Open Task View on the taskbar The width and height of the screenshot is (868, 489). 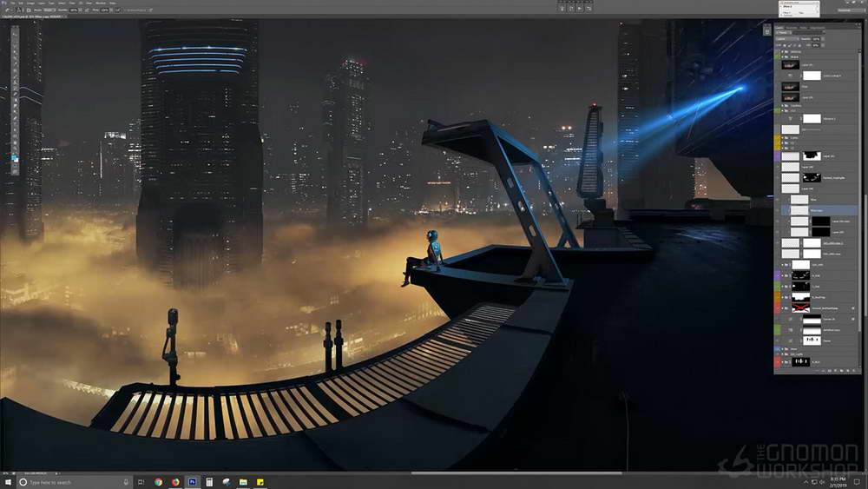coord(141,482)
